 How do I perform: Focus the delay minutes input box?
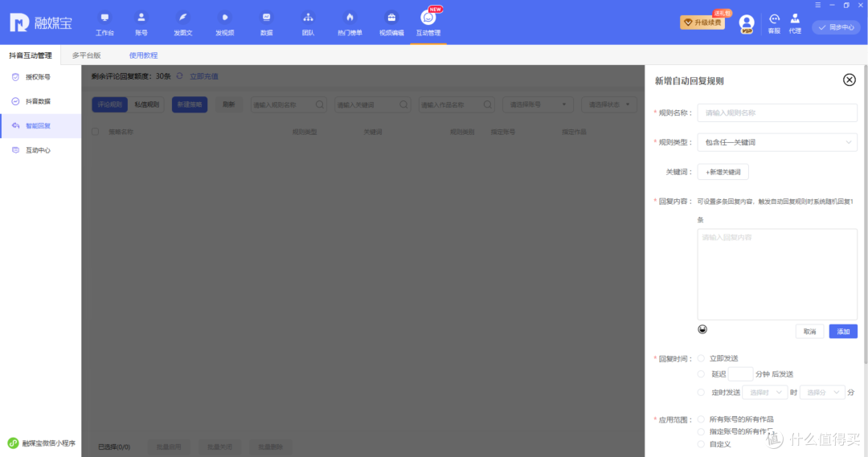click(x=740, y=374)
